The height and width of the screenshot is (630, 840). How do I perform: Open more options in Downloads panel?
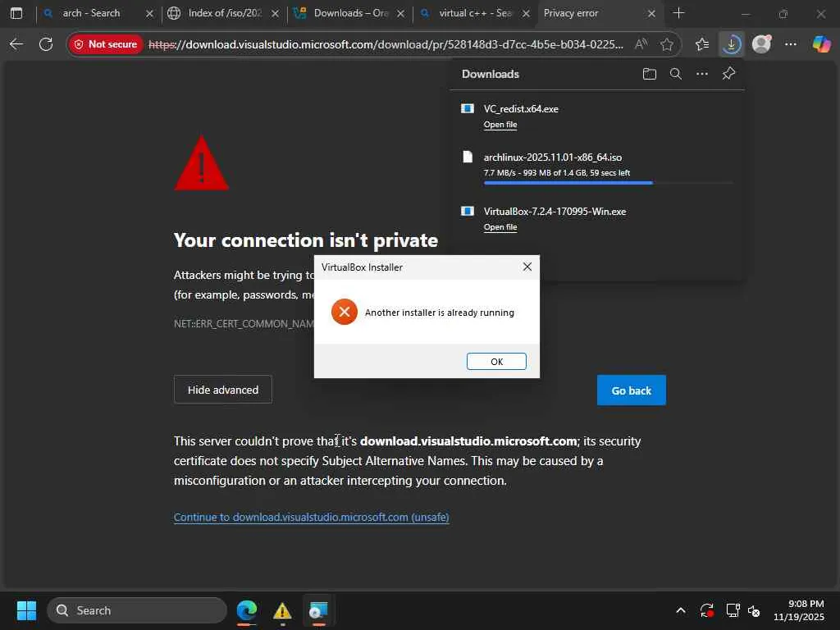pos(702,74)
